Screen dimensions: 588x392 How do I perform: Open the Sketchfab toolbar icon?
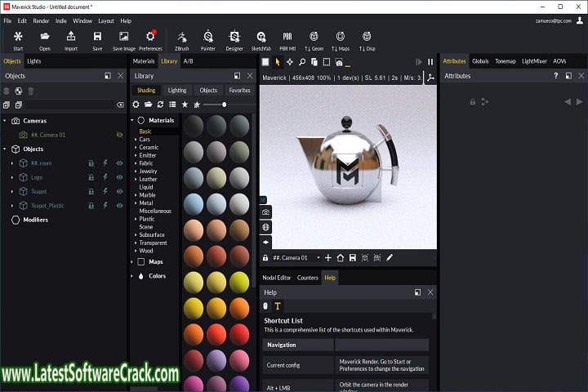261,39
